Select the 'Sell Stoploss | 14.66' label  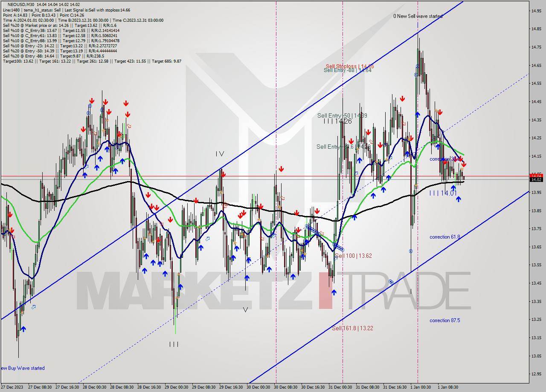[x=350, y=66]
